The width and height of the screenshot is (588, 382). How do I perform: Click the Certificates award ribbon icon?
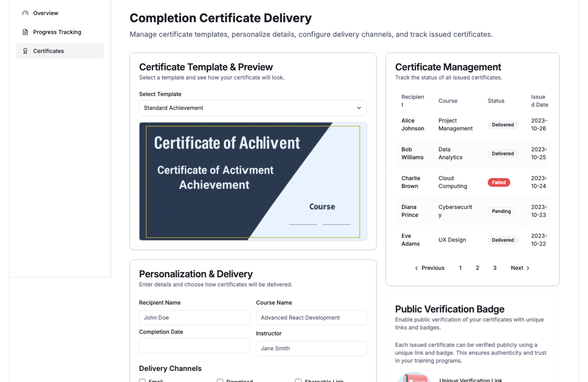coord(25,51)
